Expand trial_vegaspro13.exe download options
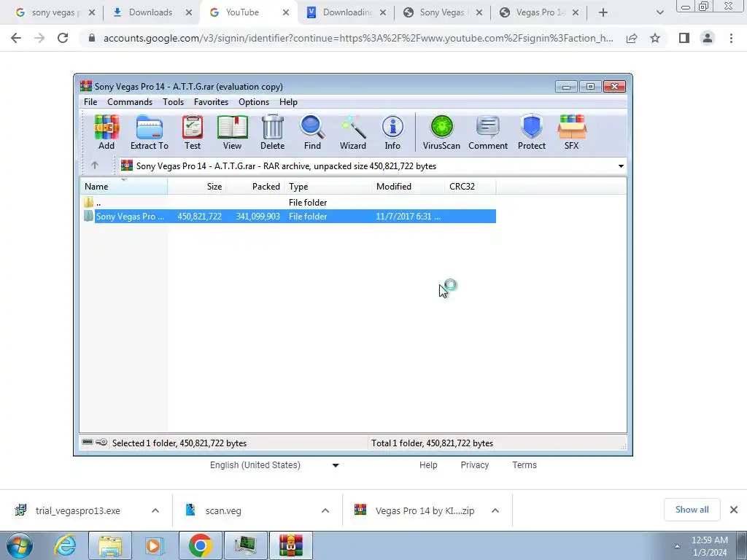 [155, 510]
